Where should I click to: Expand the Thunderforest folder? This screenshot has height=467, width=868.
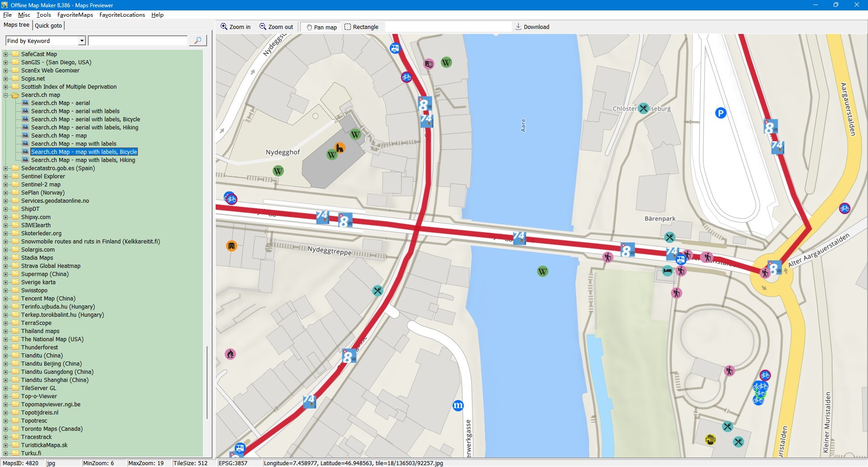(x=6, y=348)
